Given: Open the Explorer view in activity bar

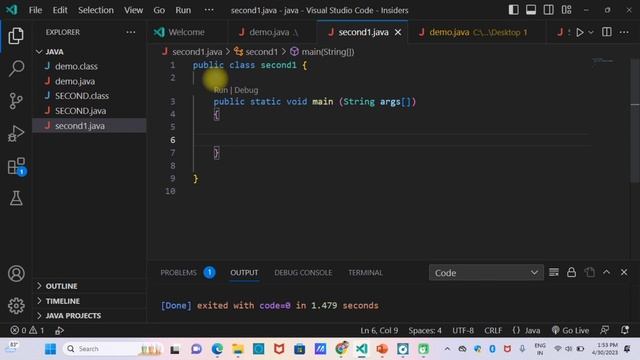Looking at the screenshot, I should (x=16, y=36).
